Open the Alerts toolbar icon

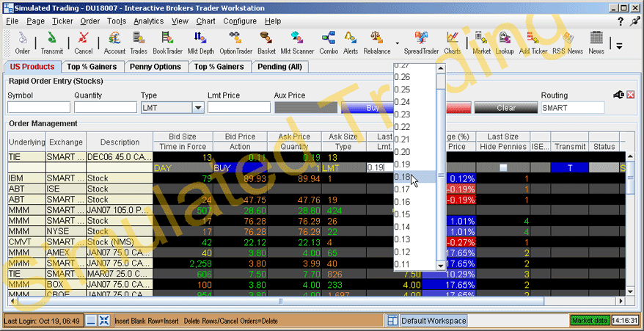pos(351,43)
